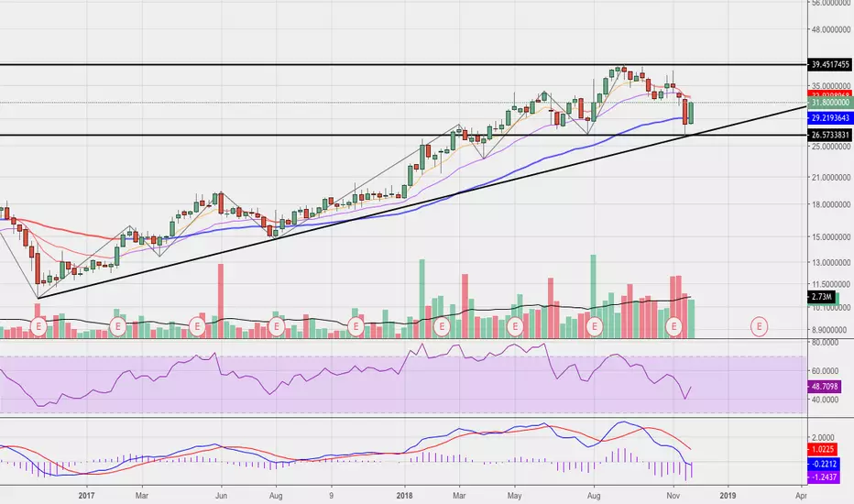Click the 40.0000 RSI axis tick
This screenshot has width=854, height=504.
(825, 400)
